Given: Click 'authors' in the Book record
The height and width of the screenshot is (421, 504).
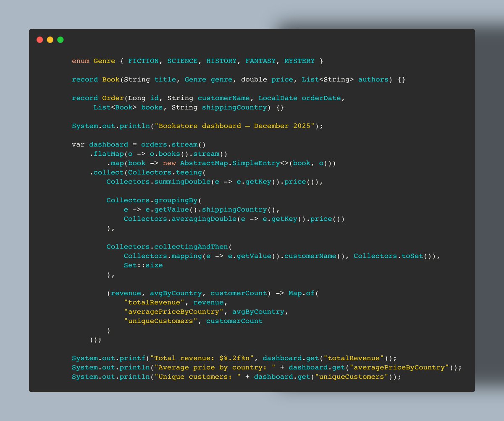Looking at the screenshot, I should [x=373, y=79].
